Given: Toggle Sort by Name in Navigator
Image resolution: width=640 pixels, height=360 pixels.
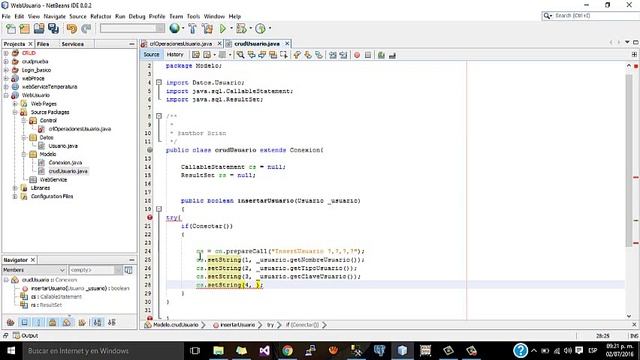Looking at the screenshot, I should [x=98, y=322].
